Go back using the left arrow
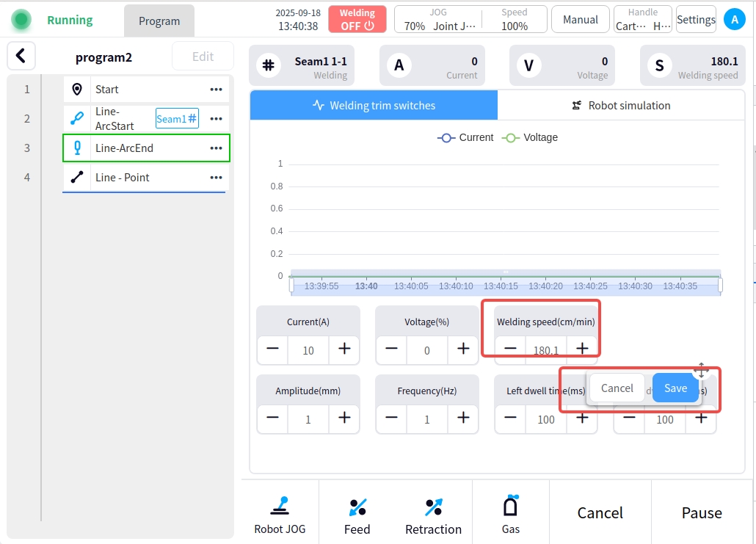 21,55
